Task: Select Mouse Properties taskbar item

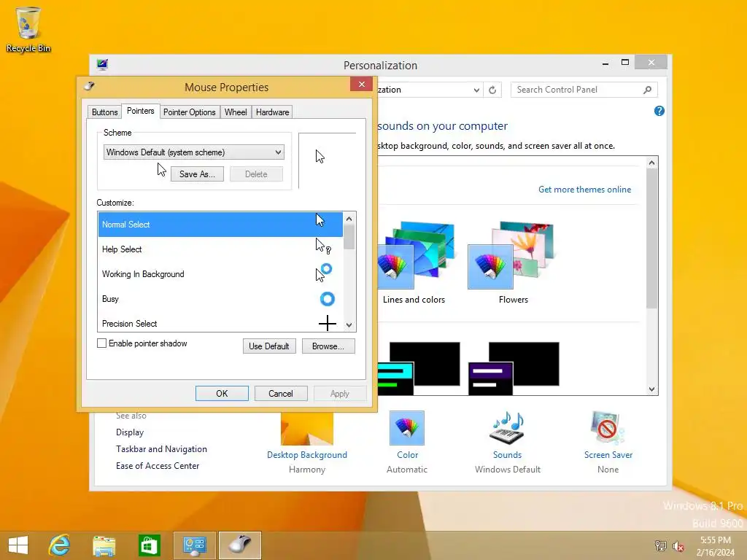Action: [x=239, y=545]
